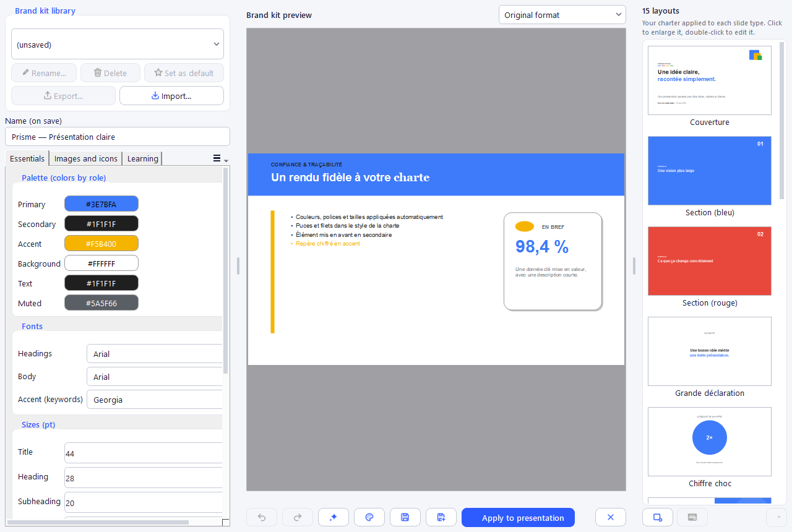Click the X cancel button beside Apply

611,517
